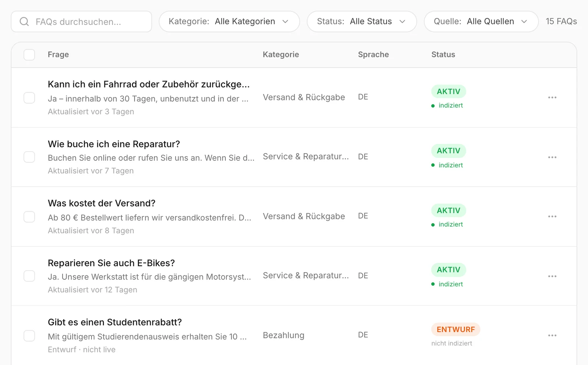Focus the 'FAQs durchsuchen...' search field
The image size is (588, 365).
click(82, 22)
